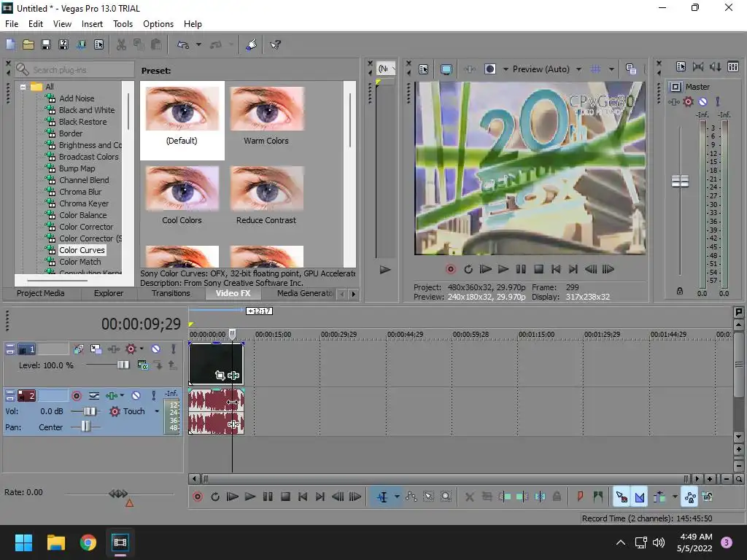The height and width of the screenshot is (560, 747).
Task: Click the Master FX gear icon
Action: point(688,101)
